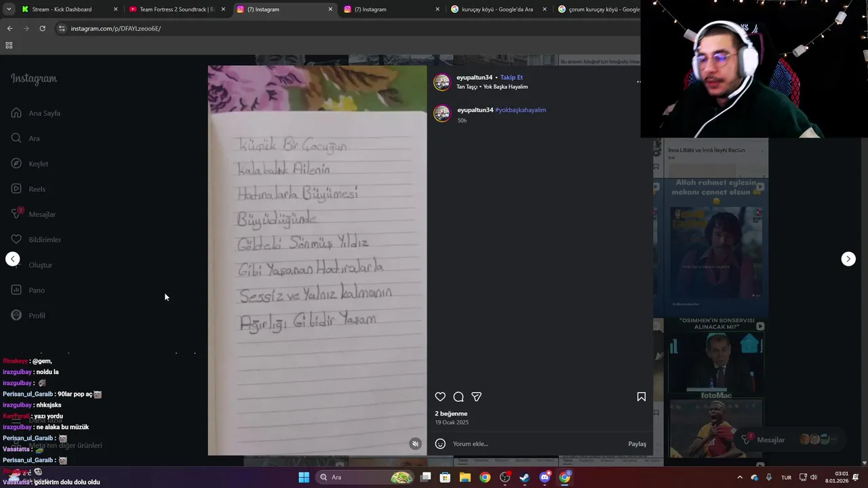Go to the next post arrow
Screen dimensions: 868x488
pos(848,259)
